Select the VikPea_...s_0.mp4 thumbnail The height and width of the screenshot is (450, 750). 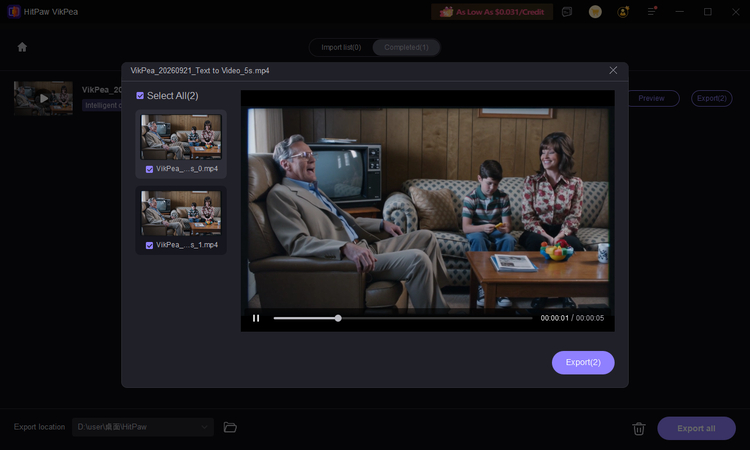point(181,137)
